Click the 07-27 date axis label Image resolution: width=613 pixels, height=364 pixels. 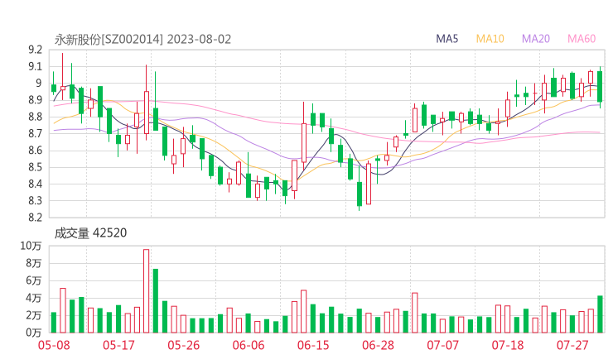click(x=572, y=345)
